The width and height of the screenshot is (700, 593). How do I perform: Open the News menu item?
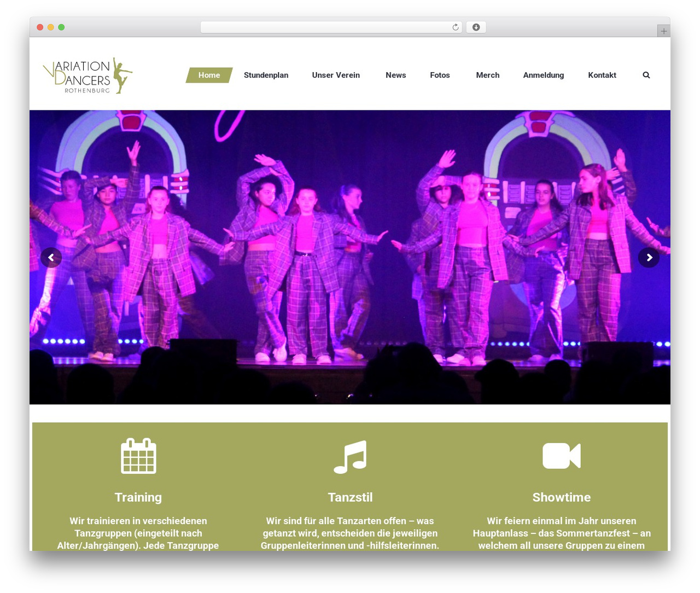click(x=396, y=75)
